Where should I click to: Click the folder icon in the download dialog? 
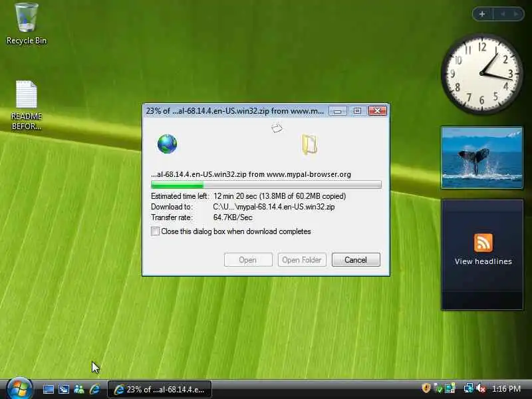click(309, 144)
